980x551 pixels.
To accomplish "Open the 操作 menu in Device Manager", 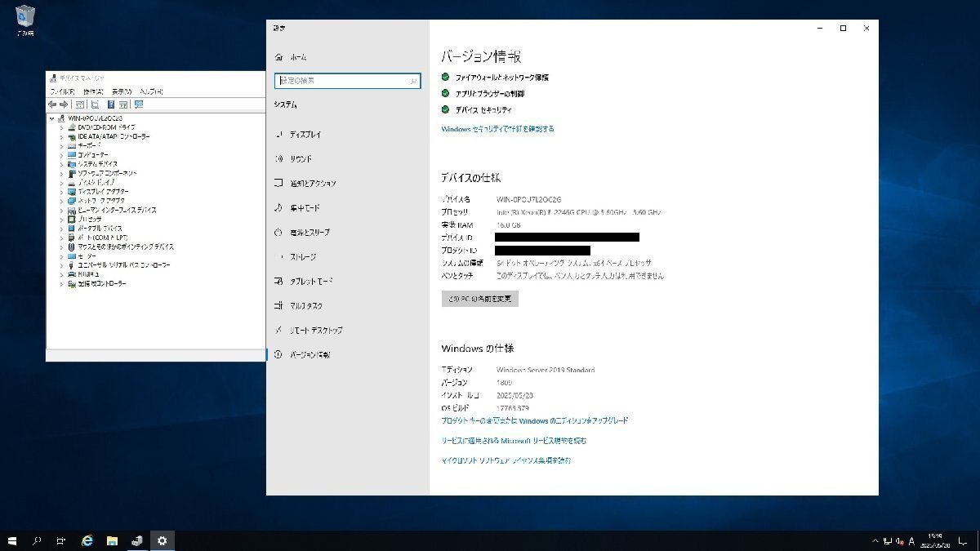I will coord(91,91).
